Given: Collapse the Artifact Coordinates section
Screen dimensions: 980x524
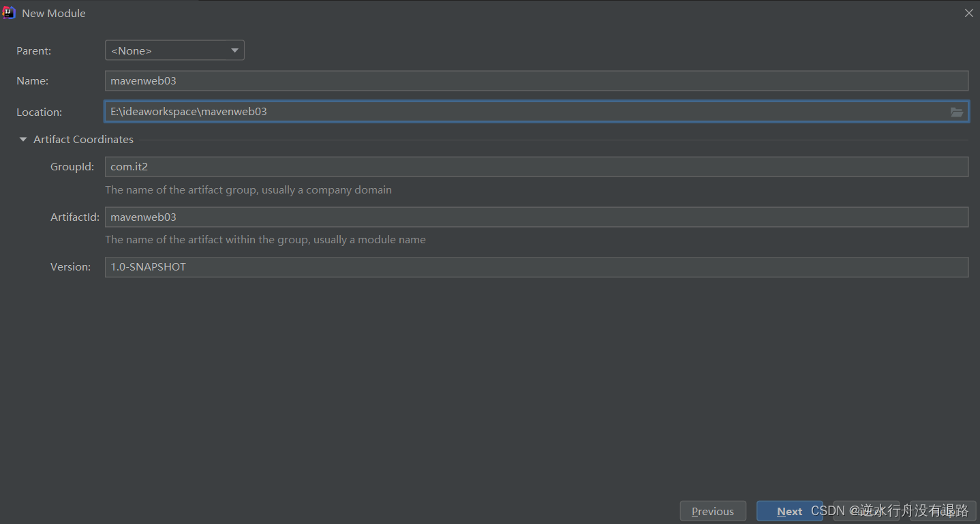Looking at the screenshot, I should [x=23, y=140].
